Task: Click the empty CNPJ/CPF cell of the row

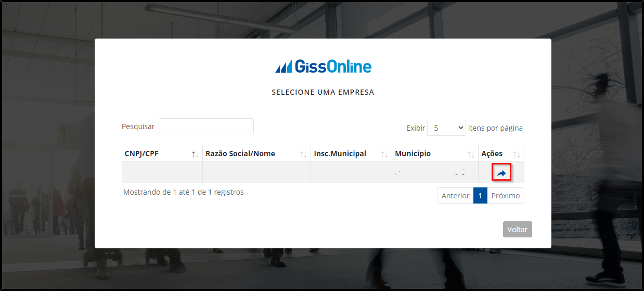Action: [x=162, y=172]
